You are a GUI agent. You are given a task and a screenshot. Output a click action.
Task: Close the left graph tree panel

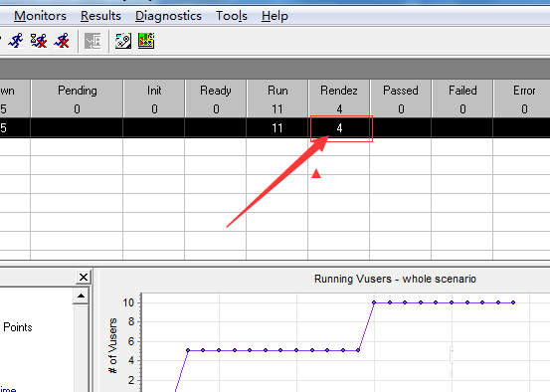point(84,278)
